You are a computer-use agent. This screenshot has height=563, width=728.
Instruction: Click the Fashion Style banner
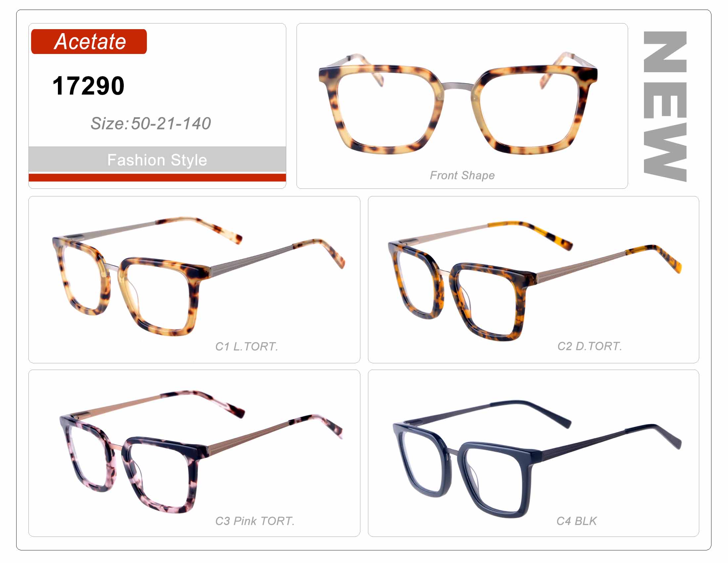[x=157, y=159]
